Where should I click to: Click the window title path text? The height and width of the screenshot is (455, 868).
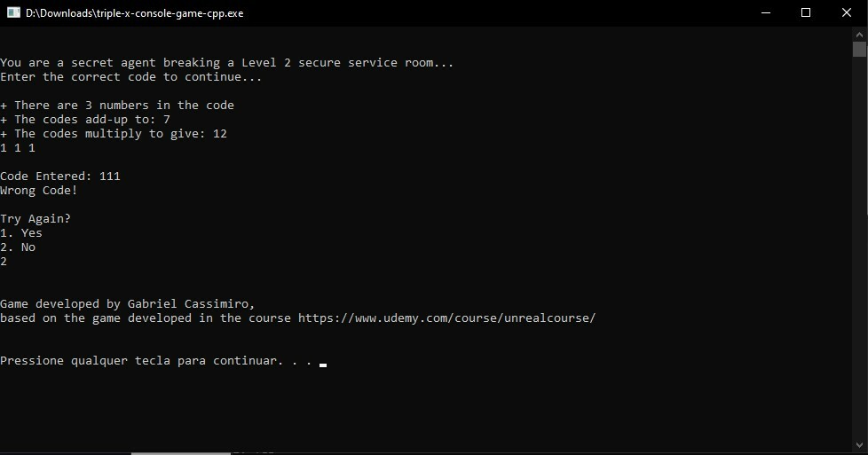(134, 13)
